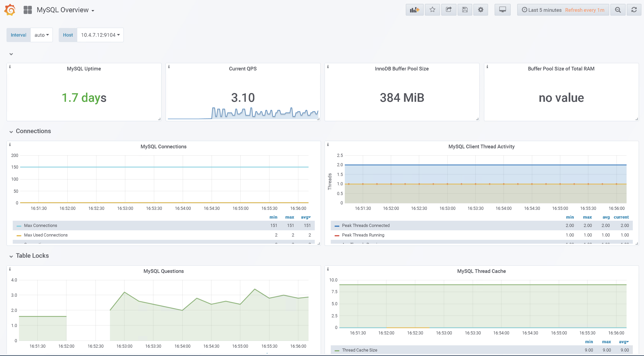Open Buffer Pool Size of Total RAM menu

(x=561, y=69)
